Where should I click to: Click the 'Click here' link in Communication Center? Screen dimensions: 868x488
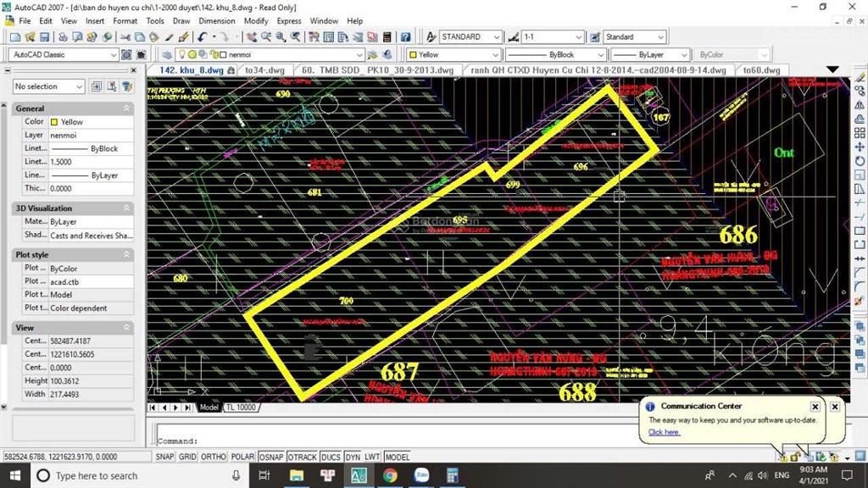click(x=664, y=432)
